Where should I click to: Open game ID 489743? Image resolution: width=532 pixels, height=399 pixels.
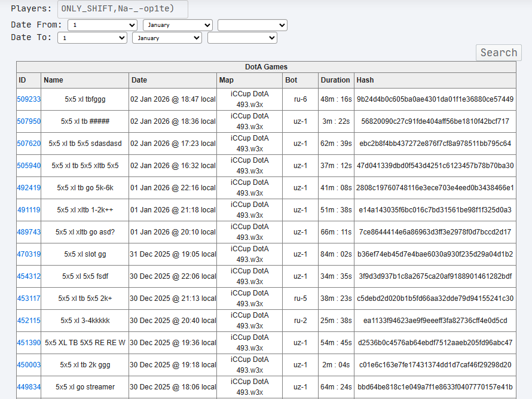[x=29, y=232]
